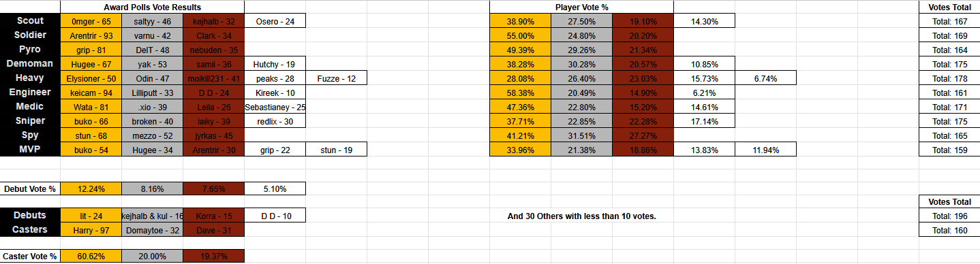This screenshot has height=264, width=980.
Task: Click the 'keicam - 94' Engineer cell
Action: (91, 93)
